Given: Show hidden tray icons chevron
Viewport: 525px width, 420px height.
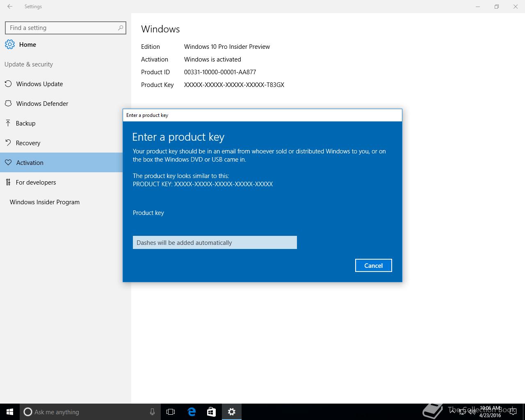Looking at the screenshot, I should tap(452, 412).
